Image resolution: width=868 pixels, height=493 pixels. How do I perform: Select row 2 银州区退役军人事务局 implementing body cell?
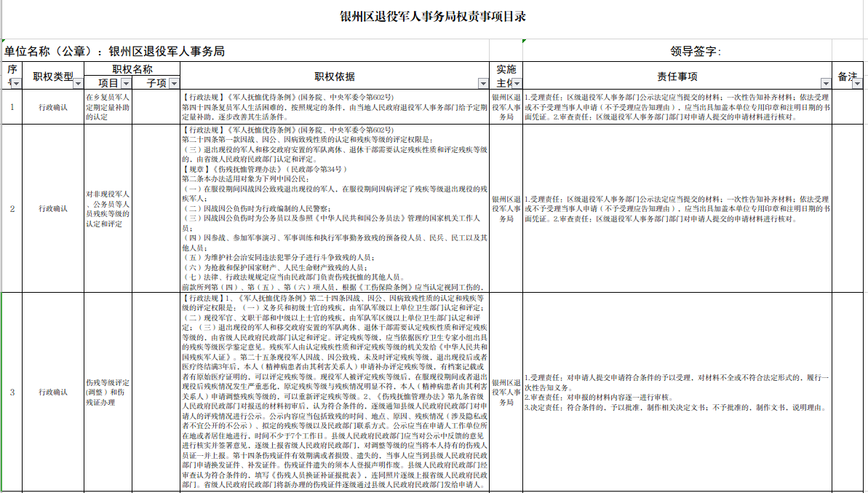point(506,209)
